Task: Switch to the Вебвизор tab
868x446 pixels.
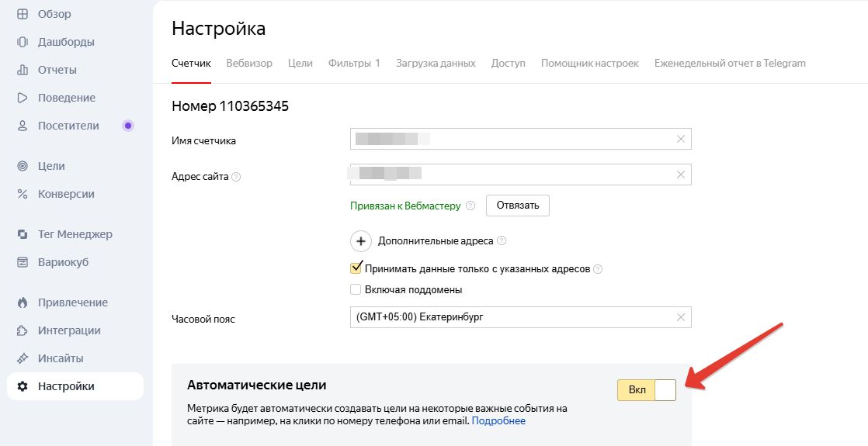Action: coord(249,63)
